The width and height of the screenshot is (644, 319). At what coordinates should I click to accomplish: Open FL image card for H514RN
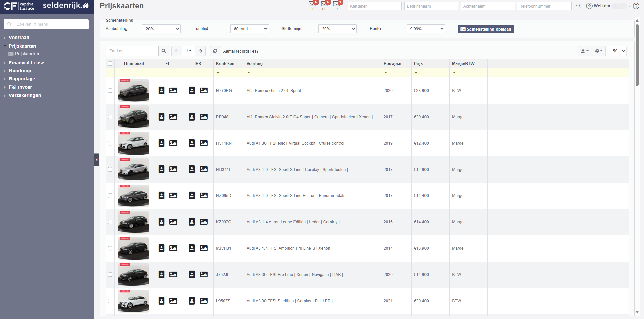(173, 143)
